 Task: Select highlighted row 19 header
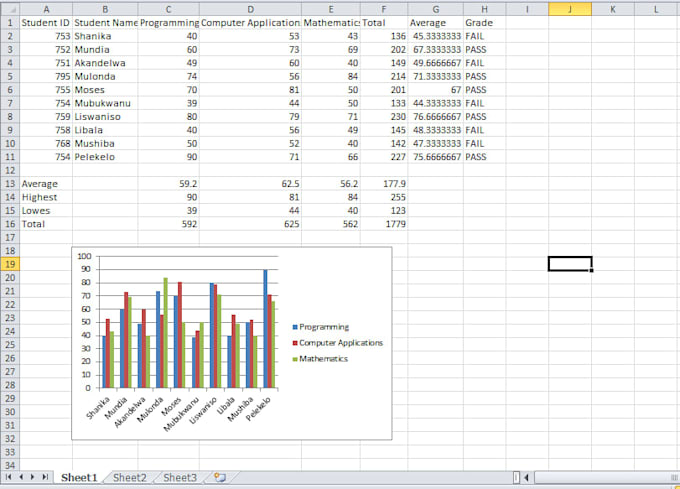point(10,264)
